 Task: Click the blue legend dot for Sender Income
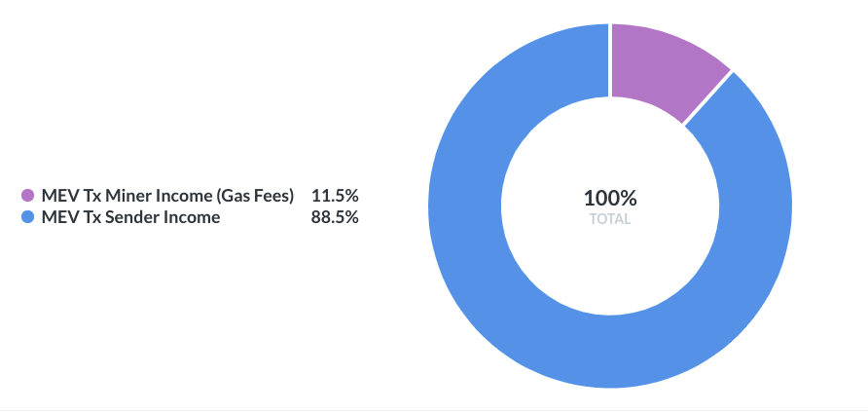pyautogui.click(x=27, y=217)
